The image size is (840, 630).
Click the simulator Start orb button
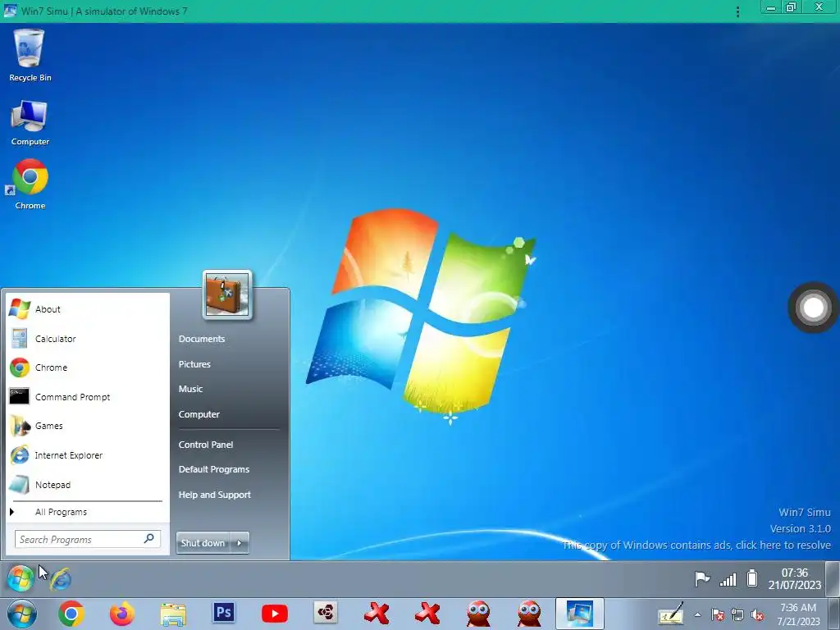21,578
